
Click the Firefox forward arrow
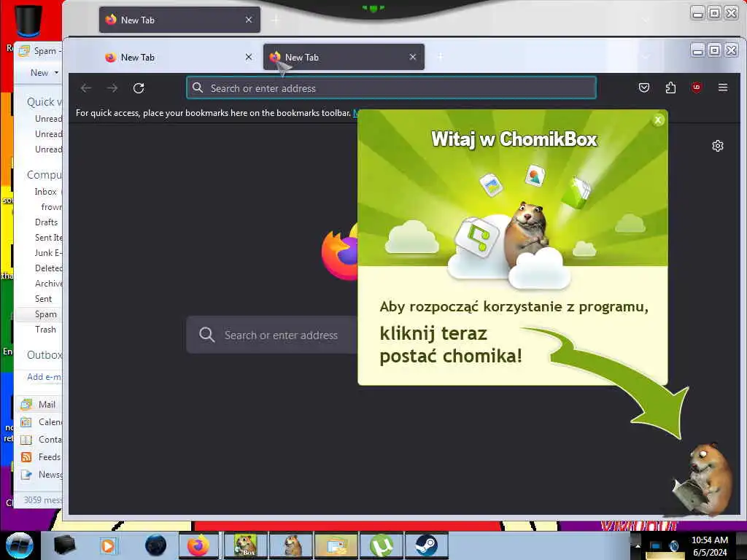point(112,88)
